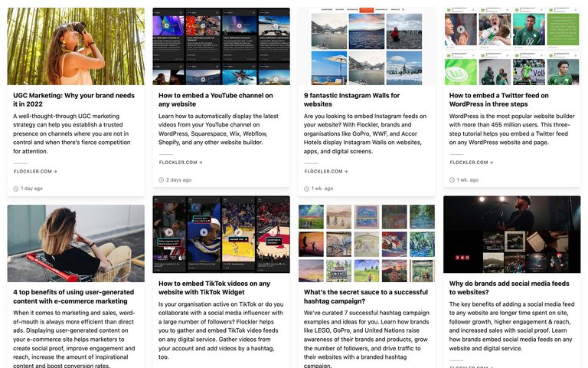Click the colorful paintings grid thumbnail
The image size is (588, 368).
coord(367,243)
